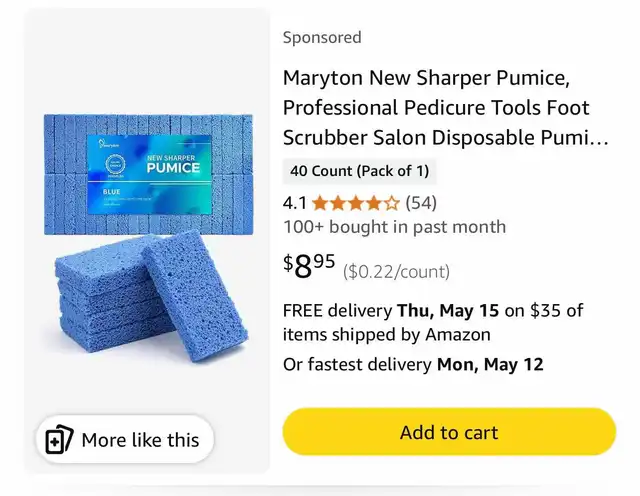Click the Mon, May 12 fastest delivery date
The image size is (640, 496).
(490, 364)
